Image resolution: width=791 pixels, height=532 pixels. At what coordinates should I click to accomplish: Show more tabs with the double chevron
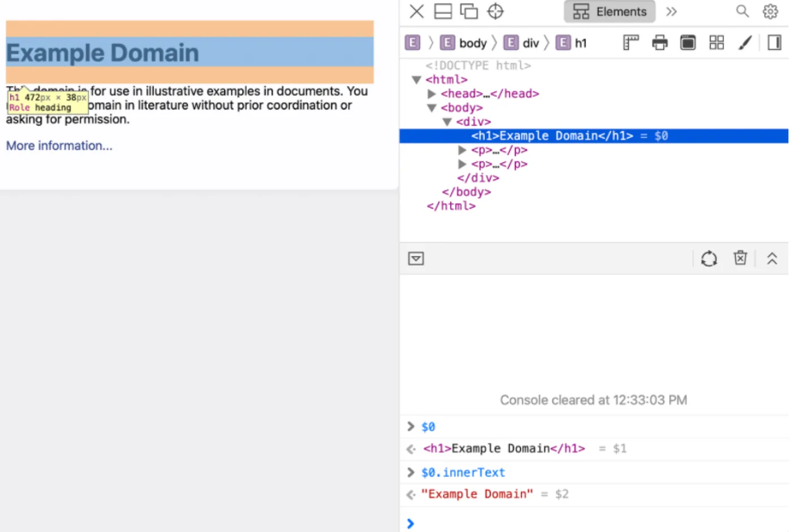point(671,11)
